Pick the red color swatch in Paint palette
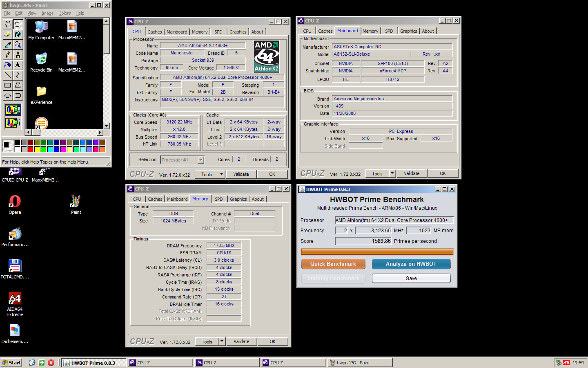 pos(31,149)
